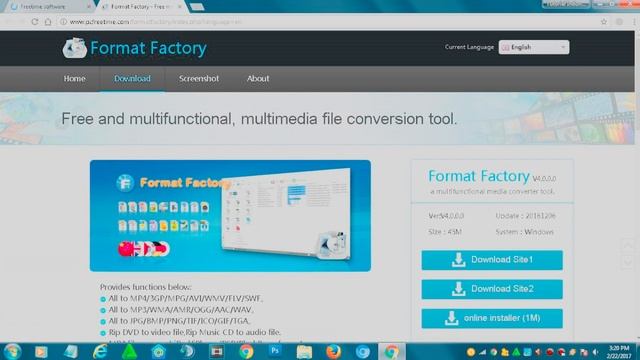Focus the address bar showing www.pcfreetime.com
Viewport: 640px width, 360px height.
[327, 22]
